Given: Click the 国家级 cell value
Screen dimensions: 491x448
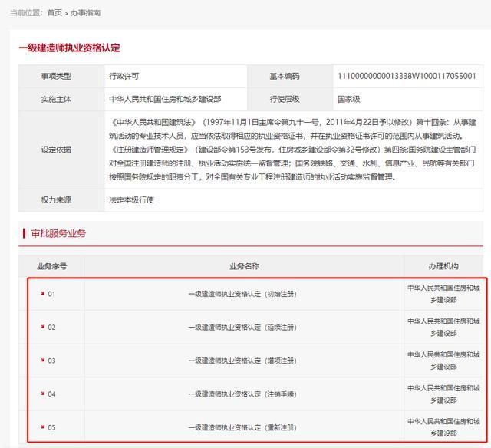Looking at the screenshot, I should pyautogui.click(x=348, y=99).
